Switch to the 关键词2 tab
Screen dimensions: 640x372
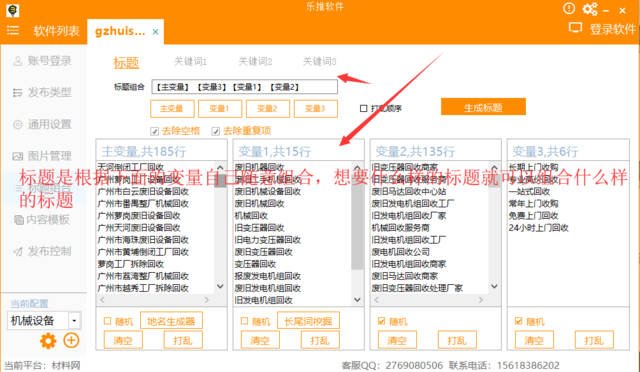tap(255, 61)
